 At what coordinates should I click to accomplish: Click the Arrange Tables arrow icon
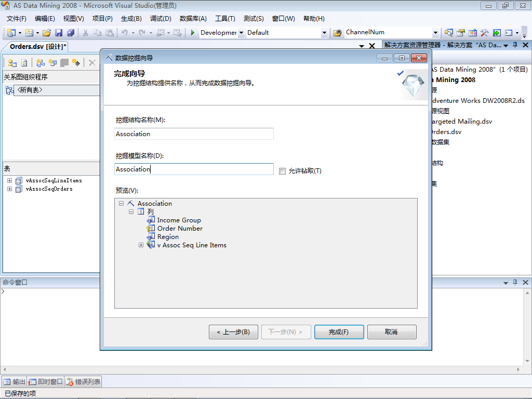tap(76, 63)
